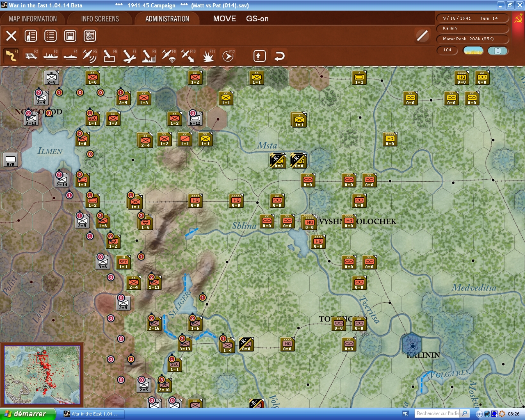This screenshot has height=420, width=525.
Task: Click the floppy disk Save Game icon
Action: (70, 36)
